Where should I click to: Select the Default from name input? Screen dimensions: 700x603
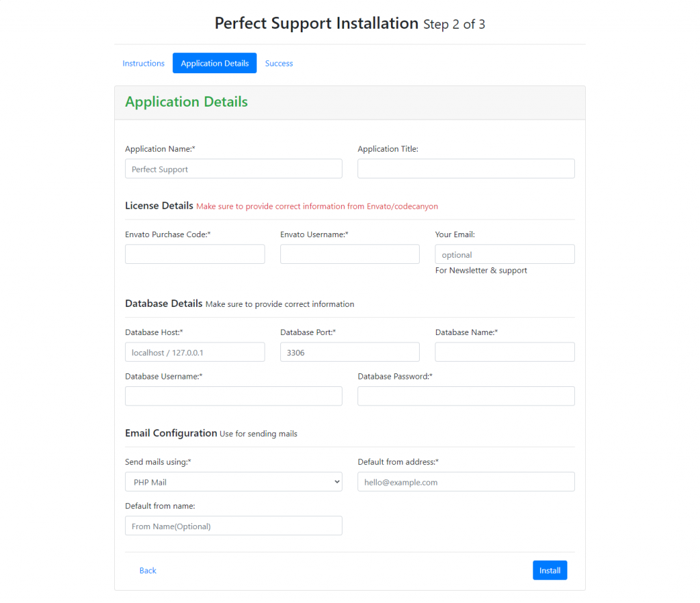(x=234, y=526)
